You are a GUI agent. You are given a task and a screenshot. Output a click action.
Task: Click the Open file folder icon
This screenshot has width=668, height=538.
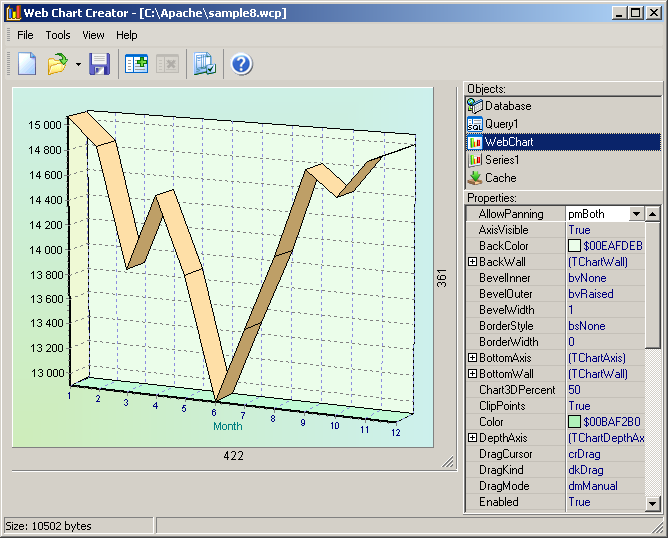coord(57,64)
